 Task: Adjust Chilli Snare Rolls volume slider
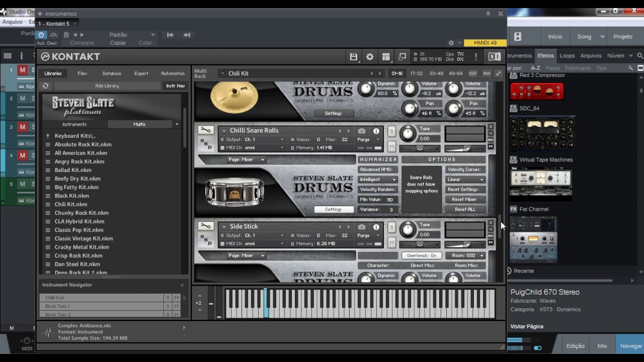(x=465, y=148)
